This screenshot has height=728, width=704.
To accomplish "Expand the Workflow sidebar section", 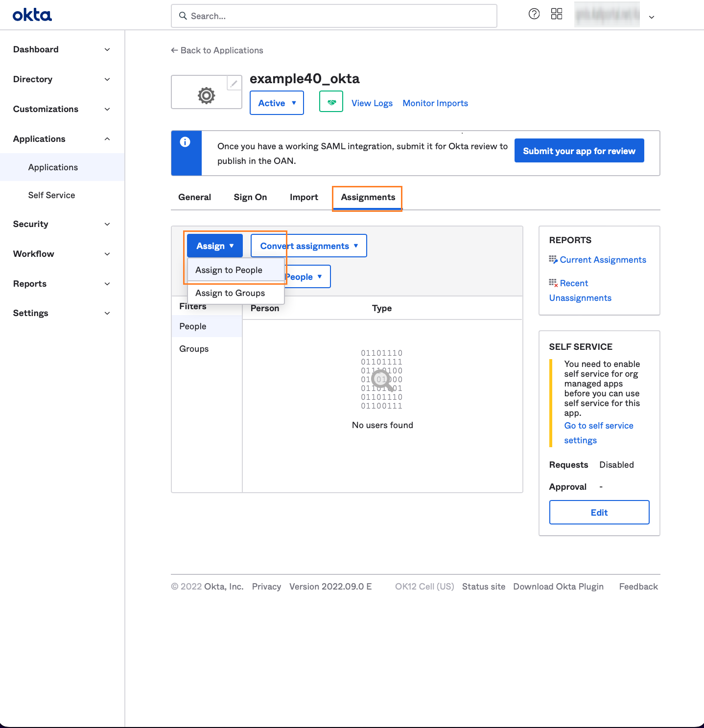I will pyautogui.click(x=62, y=254).
